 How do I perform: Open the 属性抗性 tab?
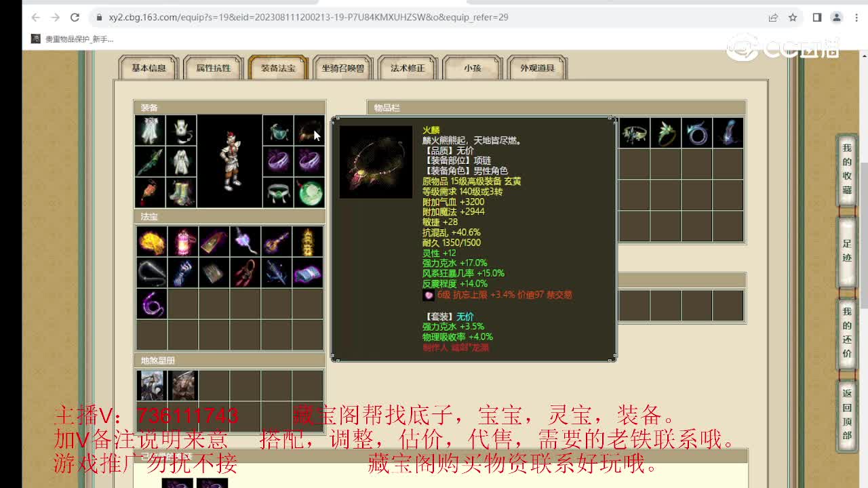pos(213,68)
